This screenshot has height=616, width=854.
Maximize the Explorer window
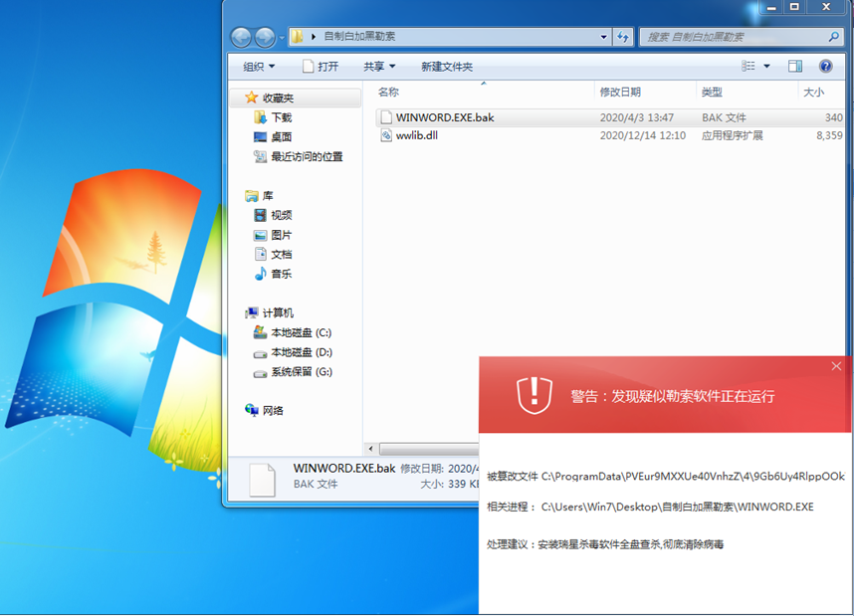(794, 7)
